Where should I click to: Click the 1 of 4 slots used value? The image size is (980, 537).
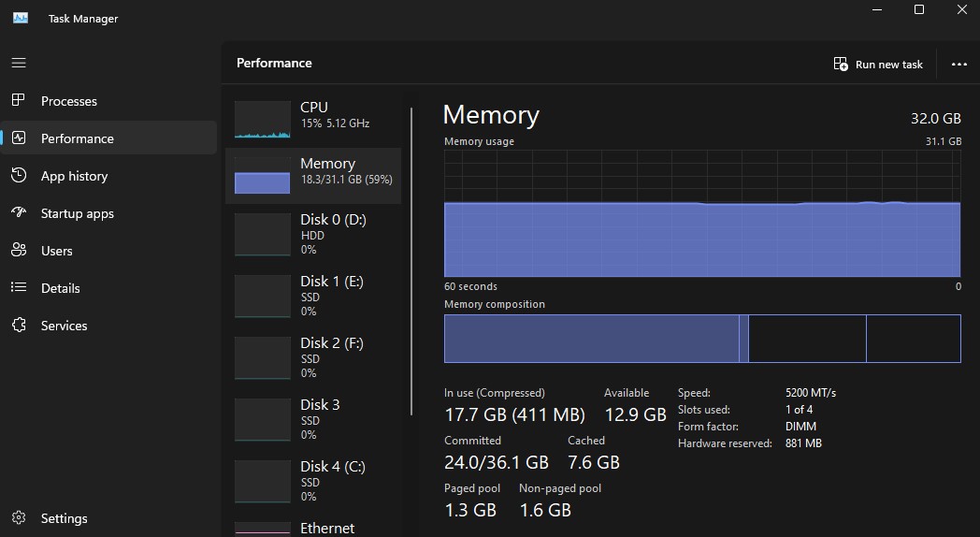(799, 410)
